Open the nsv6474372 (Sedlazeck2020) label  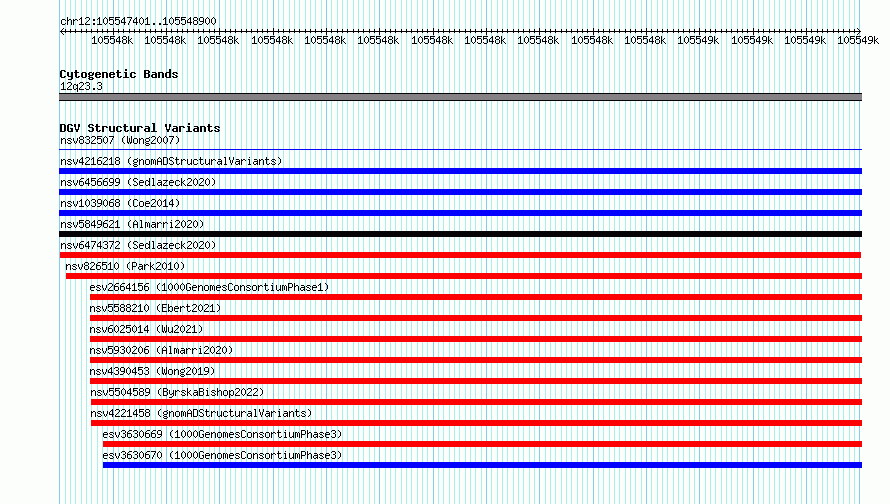[x=138, y=245]
